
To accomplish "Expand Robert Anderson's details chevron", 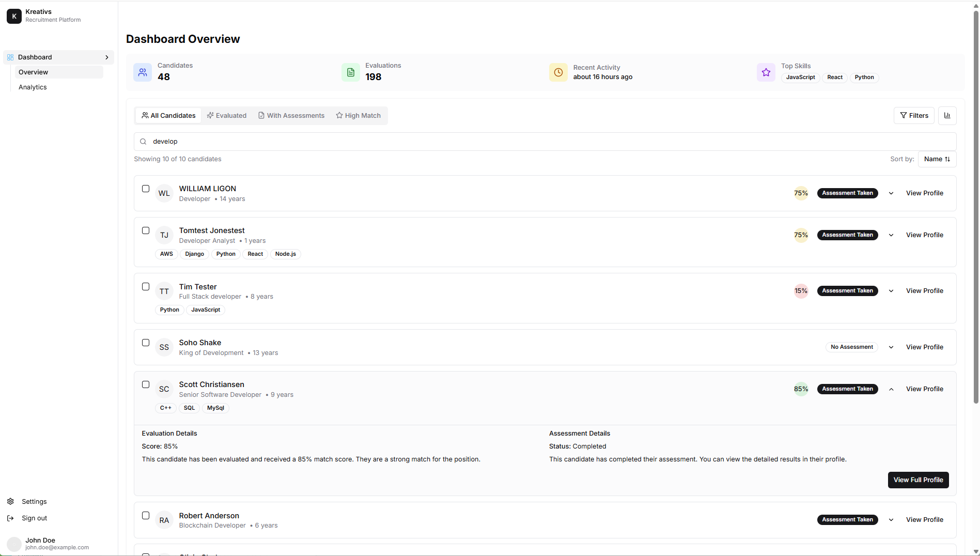I will 891,520.
